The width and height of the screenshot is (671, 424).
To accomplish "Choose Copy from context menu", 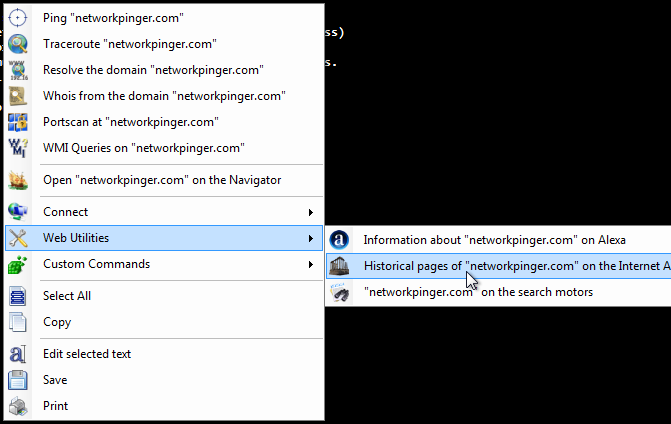I will [164, 322].
